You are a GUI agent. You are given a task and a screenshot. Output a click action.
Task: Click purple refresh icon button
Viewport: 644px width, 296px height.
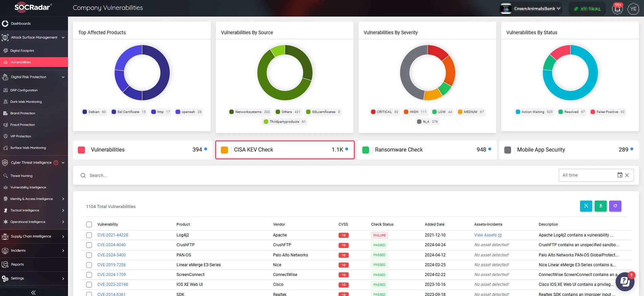point(615,206)
